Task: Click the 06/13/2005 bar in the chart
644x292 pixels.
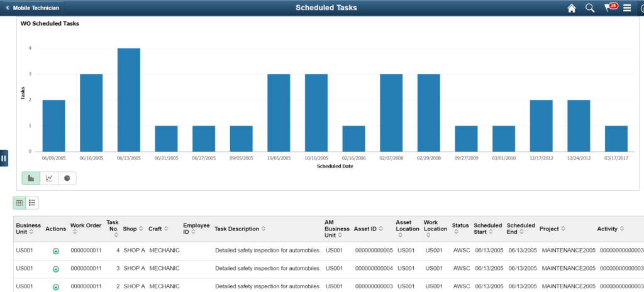Action: [x=128, y=100]
